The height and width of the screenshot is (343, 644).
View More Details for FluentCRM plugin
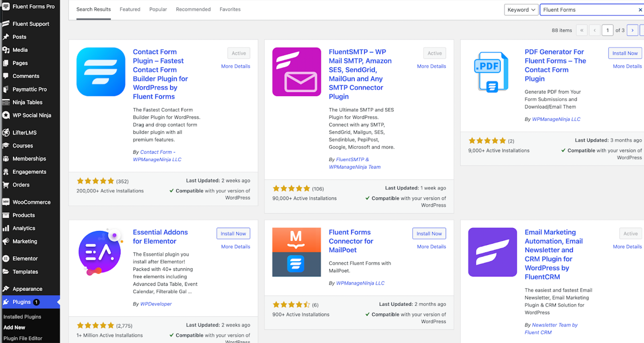(x=627, y=247)
